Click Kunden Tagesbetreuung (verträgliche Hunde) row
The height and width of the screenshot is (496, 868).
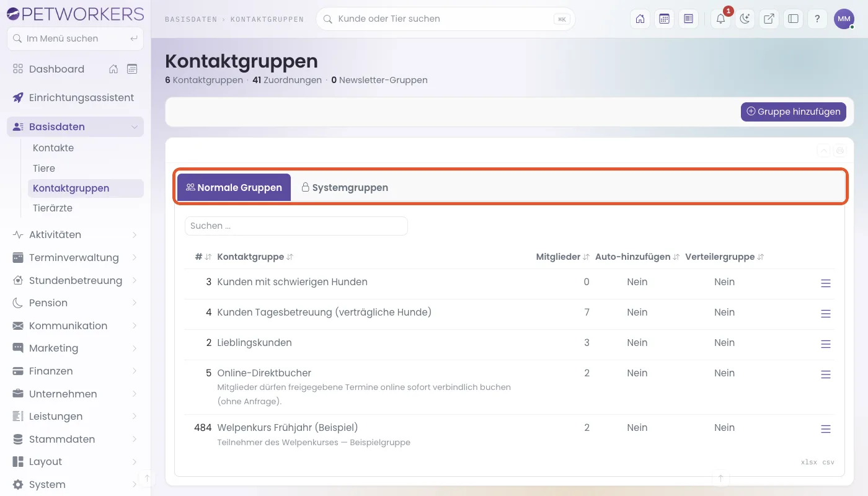(x=510, y=314)
